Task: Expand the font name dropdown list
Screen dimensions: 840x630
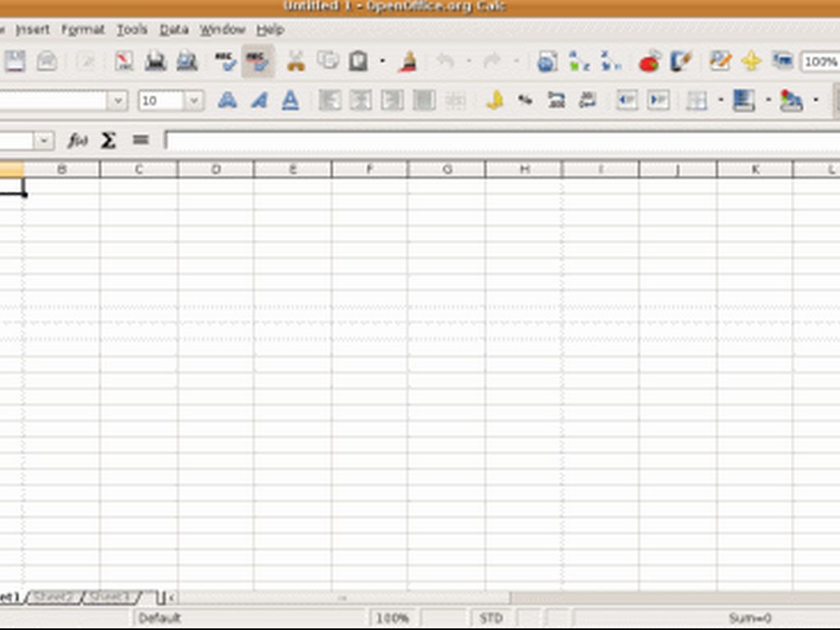Action: pos(118,101)
